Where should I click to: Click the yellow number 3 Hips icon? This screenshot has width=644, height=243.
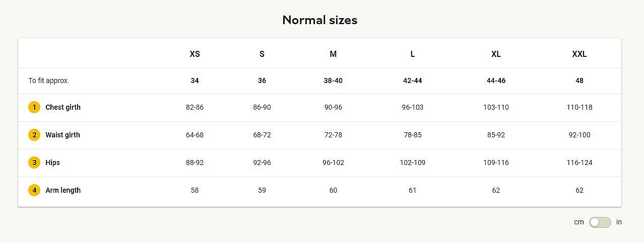(x=34, y=163)
